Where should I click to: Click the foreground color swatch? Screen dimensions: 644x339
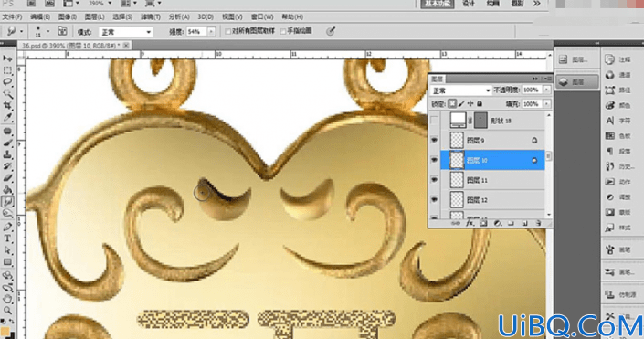coord(5,332)
